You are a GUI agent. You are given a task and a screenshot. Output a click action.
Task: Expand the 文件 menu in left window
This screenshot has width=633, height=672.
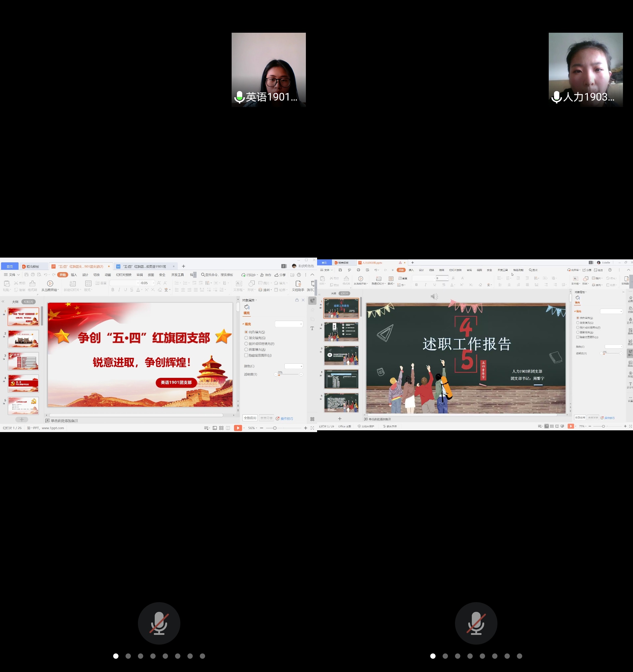point(12,275)
